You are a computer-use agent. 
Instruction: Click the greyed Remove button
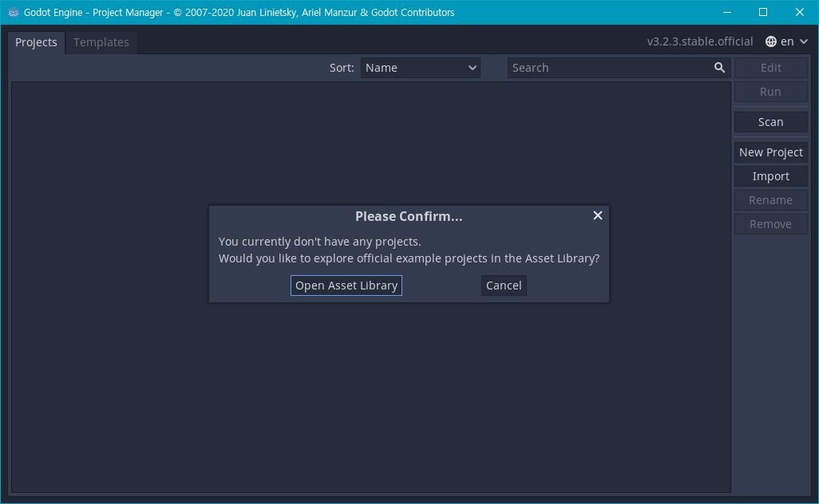[770, 224]
